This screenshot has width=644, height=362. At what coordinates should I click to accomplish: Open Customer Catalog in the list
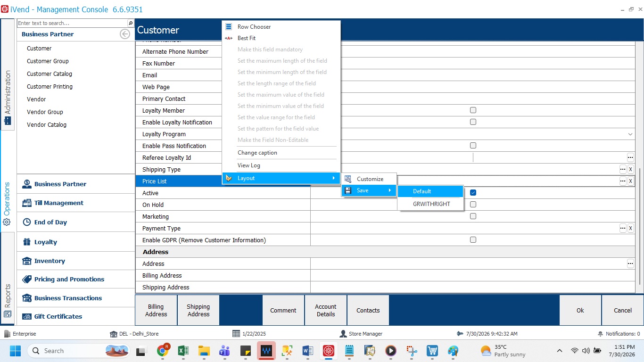tap(50, 74)
